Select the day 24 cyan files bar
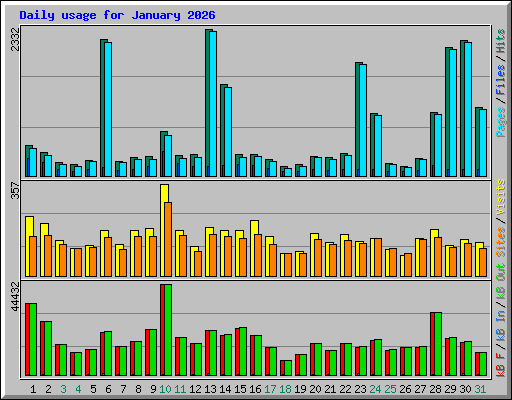The image size is (512, 400). tap(378, 146)
